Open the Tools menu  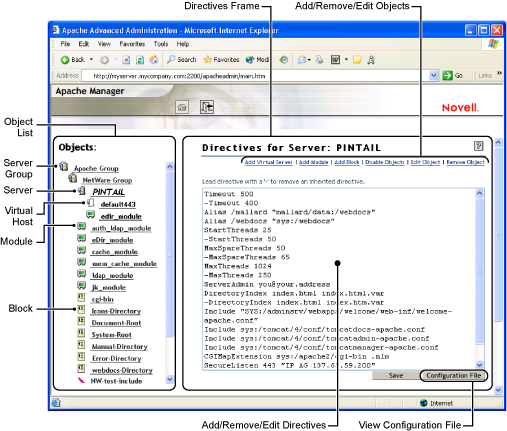pyautogui.click(x=161, y=44)
